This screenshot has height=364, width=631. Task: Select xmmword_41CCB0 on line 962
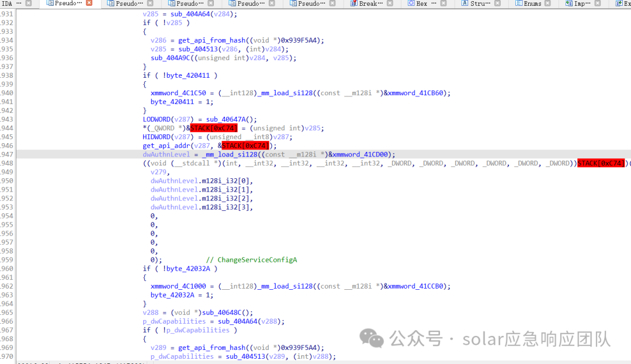click(x=415, y=286)
